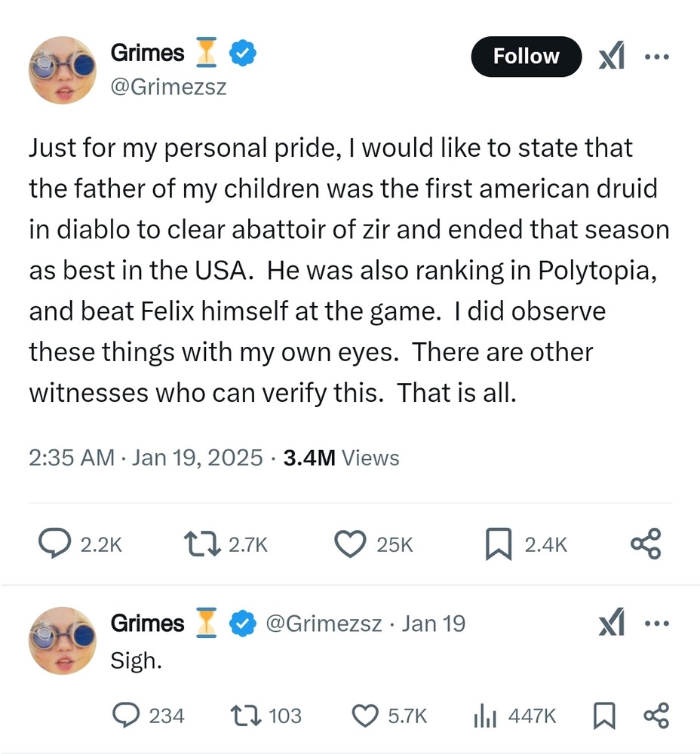Open the Sigh reply's three-dot menu
The width and height of the screenshot is (700, 754).
tap(657, 624)
